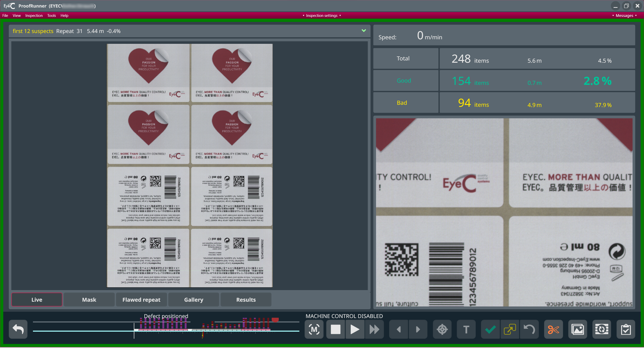Expand the suspects info header chevron

click(x=364, y=30)
